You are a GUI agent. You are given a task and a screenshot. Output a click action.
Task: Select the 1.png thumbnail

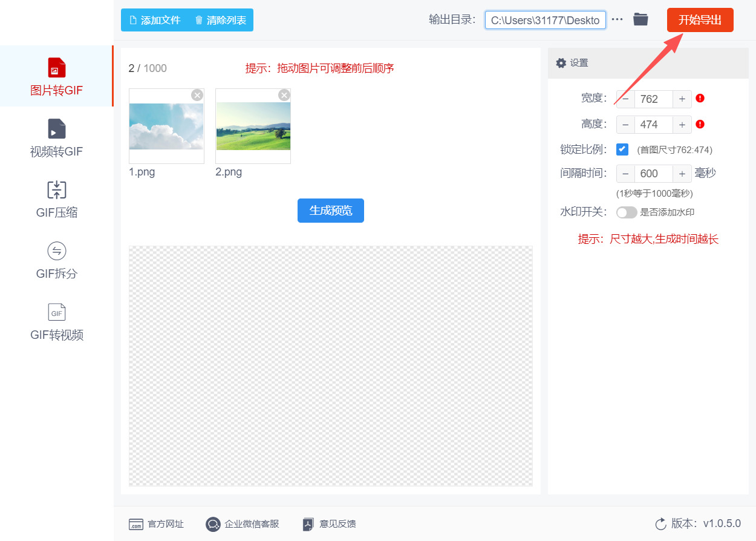[x=166, y=126]
